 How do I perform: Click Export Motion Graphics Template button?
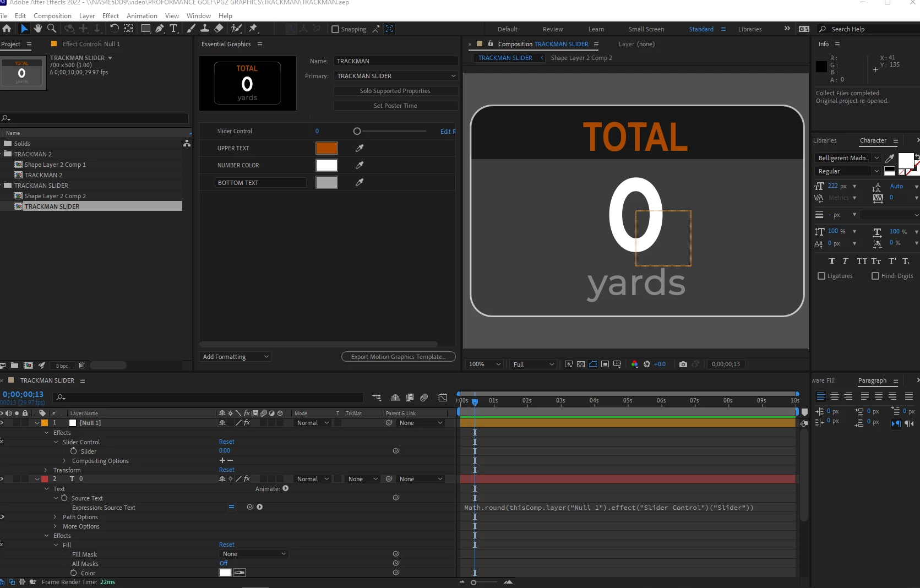(399, 357)
